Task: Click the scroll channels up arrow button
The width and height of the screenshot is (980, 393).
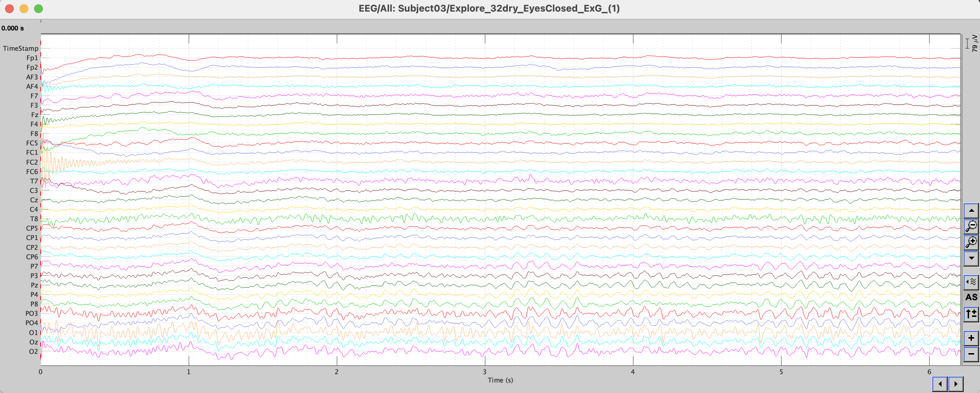Action: coord(971,210)
